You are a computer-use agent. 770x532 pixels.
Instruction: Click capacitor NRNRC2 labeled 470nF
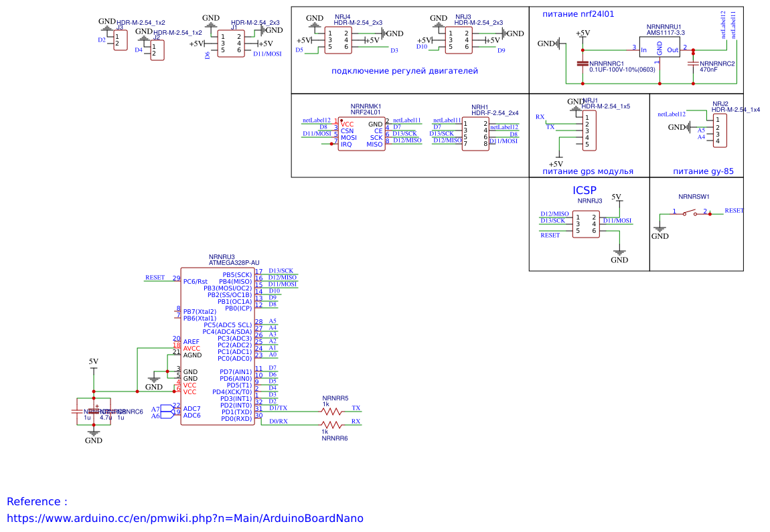(x=693, y=64)
